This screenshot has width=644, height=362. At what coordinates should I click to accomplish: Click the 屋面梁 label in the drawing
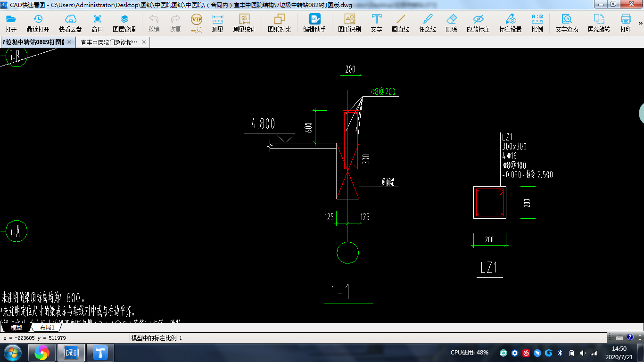coord(388,182)
